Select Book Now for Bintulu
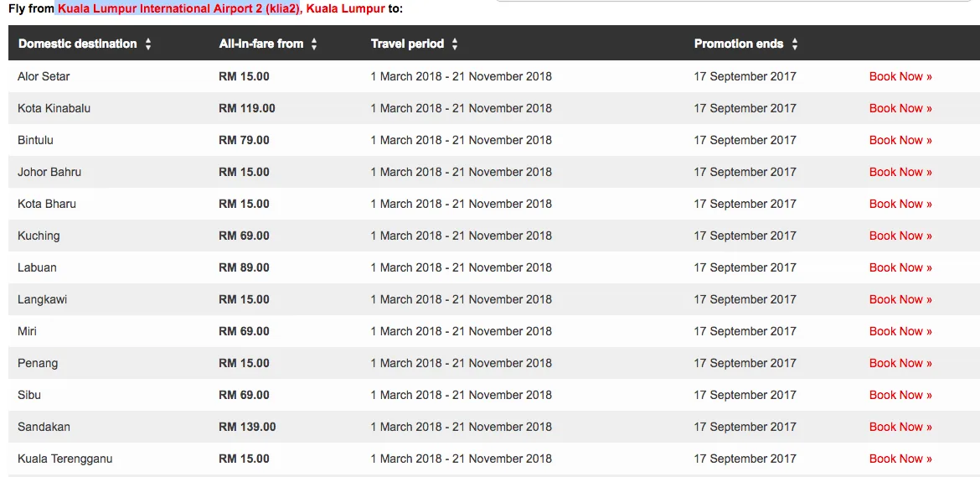 [x=900, y=140]
